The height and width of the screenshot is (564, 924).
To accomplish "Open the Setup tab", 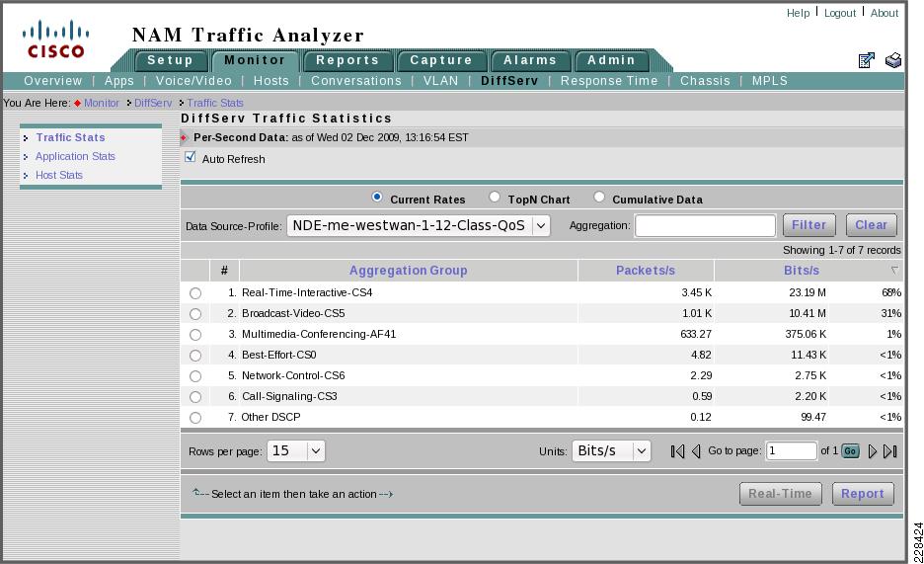I will [171, 60].
